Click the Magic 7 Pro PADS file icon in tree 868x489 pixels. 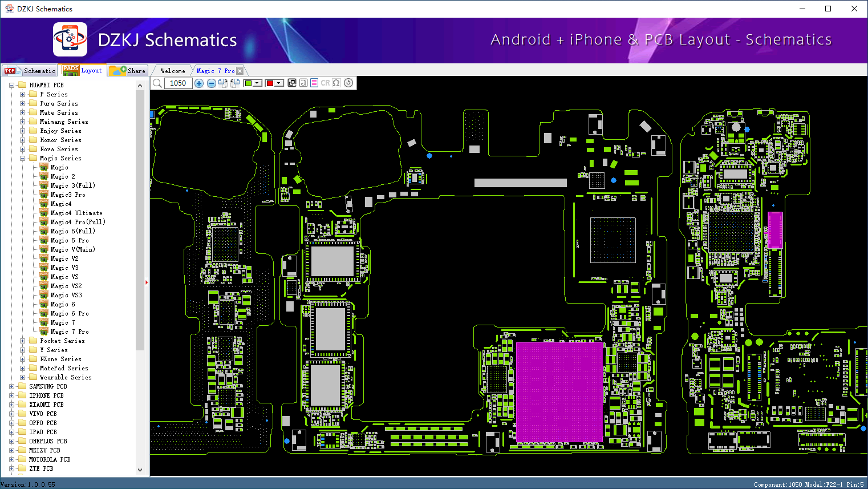[44, 332]
